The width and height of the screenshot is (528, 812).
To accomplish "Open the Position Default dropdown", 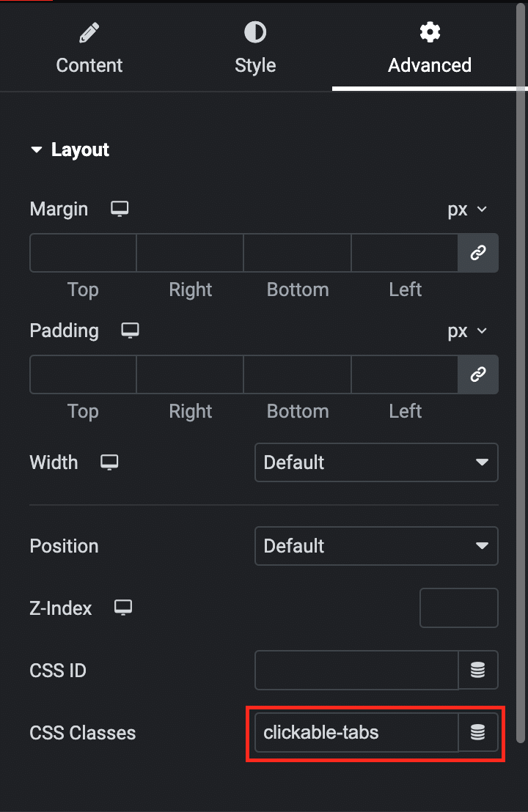I will [x=376, y=546].
